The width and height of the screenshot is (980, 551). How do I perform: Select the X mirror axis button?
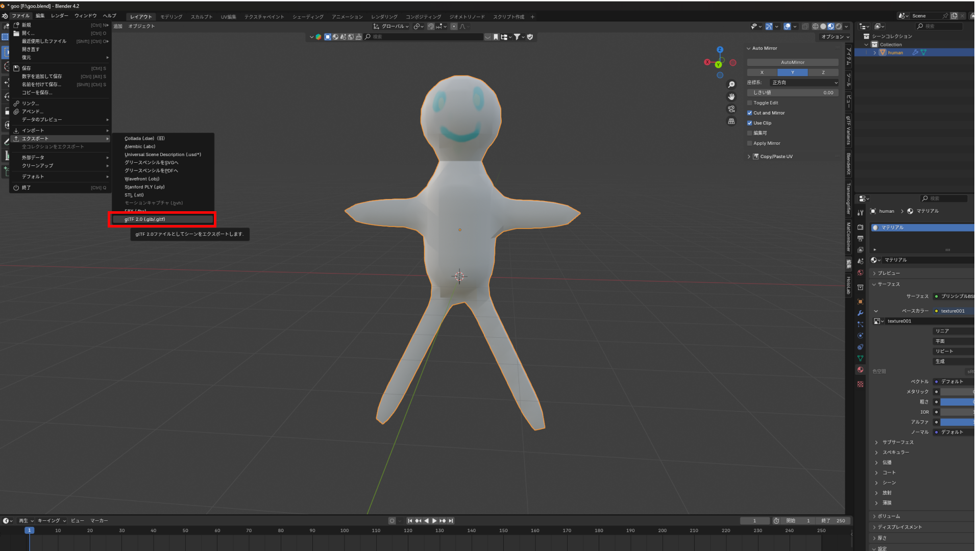click(762, 72)
